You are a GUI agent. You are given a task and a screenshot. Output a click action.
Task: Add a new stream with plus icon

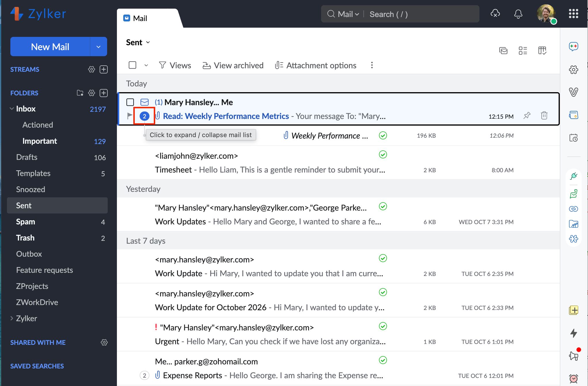coord(104,69)
